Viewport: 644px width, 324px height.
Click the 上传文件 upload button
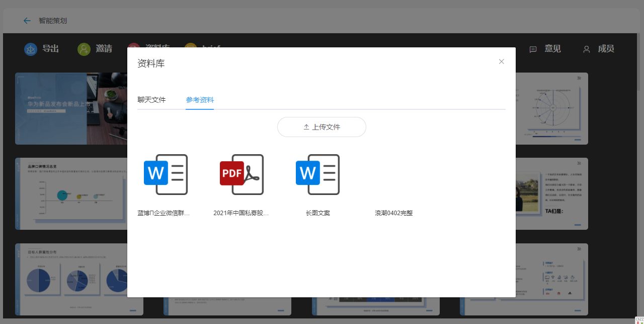click(321, 127)
